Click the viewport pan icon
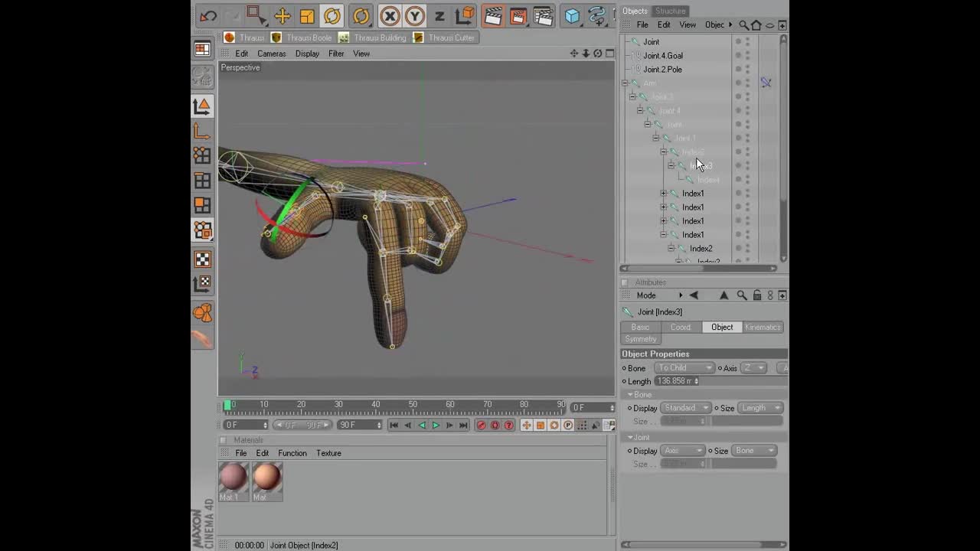Screen dimensions: 980x551 tap(573, 54)
